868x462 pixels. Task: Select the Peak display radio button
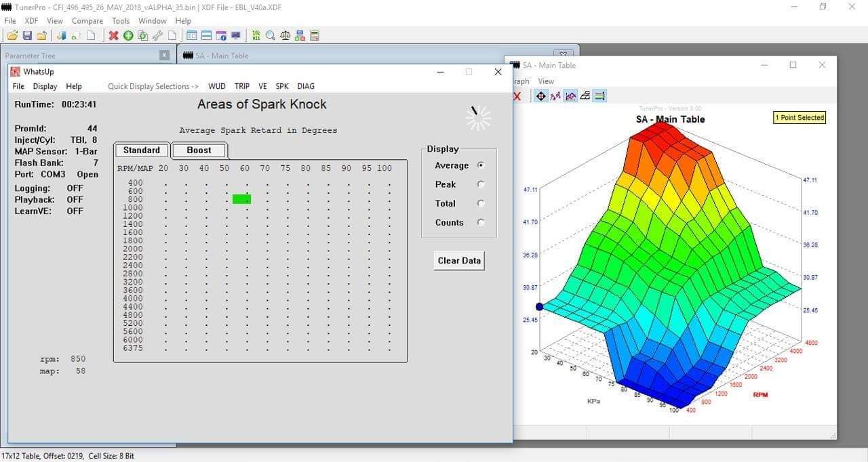pyautogui.click(x=481, y=184)
